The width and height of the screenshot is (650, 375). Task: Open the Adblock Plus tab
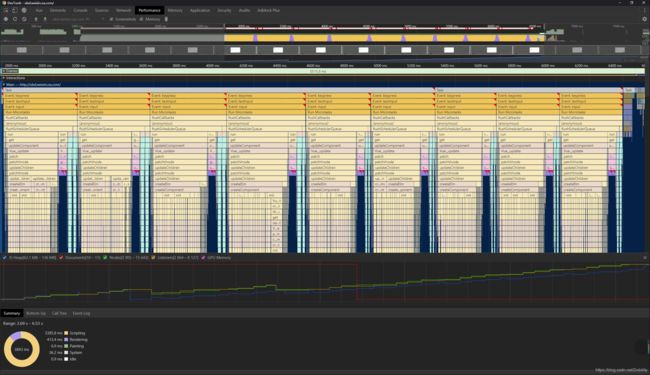[x=269, y=10]
